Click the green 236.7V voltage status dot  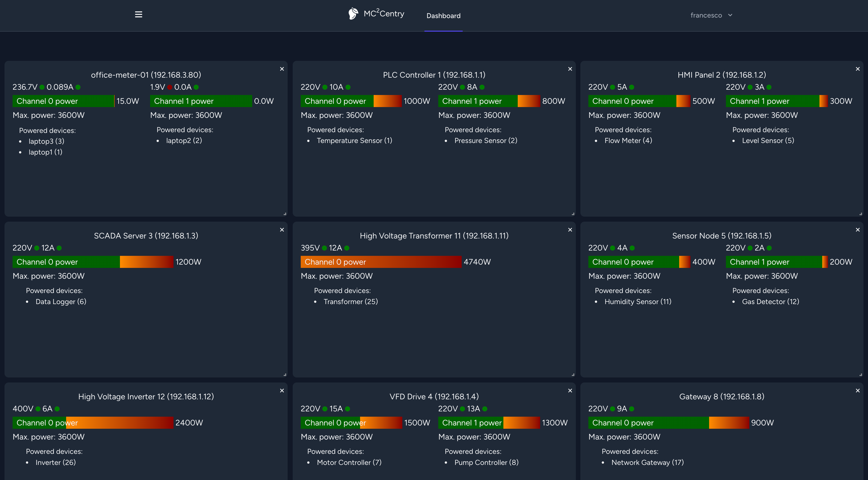coord(42,87)
